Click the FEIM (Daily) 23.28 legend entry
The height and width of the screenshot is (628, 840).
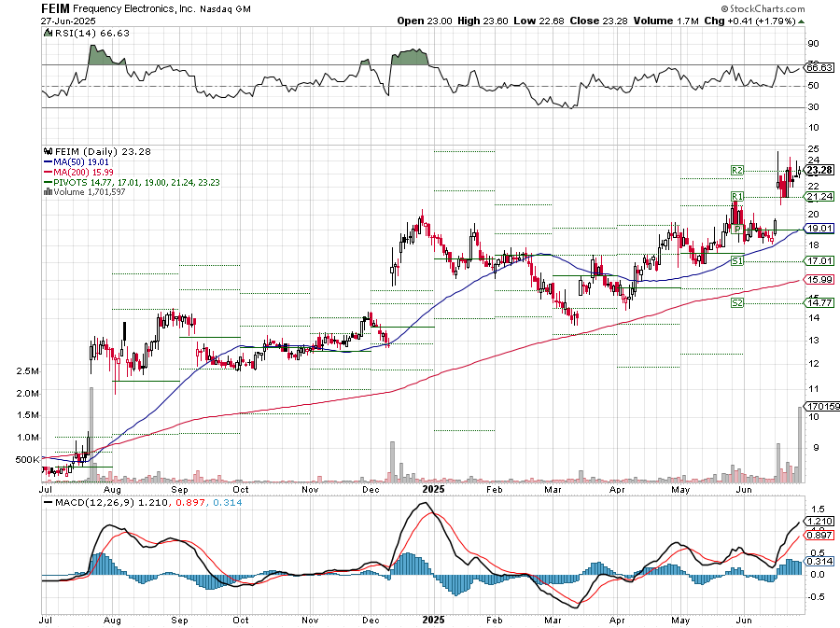pyautogui.click(x=103, y=151)
